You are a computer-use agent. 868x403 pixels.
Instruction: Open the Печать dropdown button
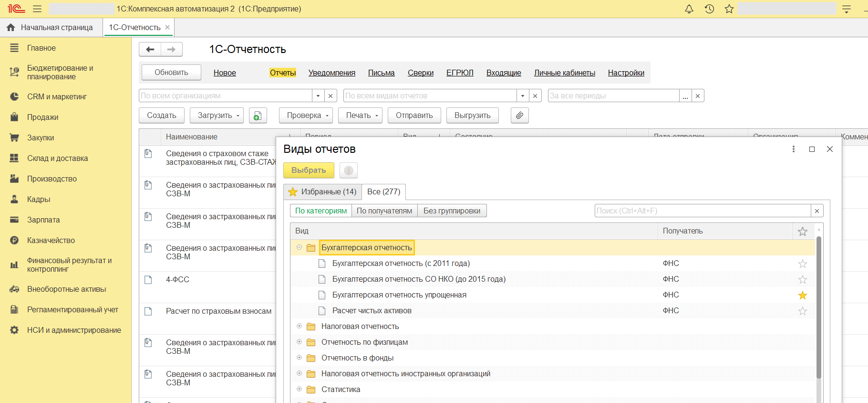[x=361, y=115]
